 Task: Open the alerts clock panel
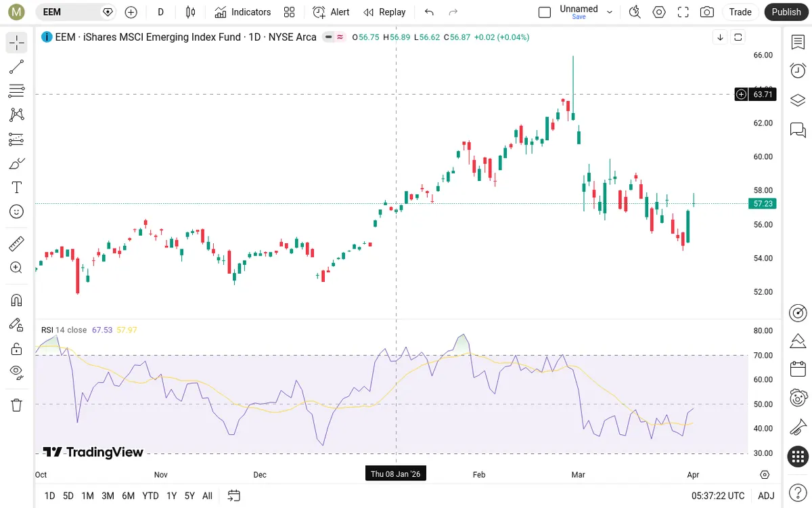[x=798, y=70]
